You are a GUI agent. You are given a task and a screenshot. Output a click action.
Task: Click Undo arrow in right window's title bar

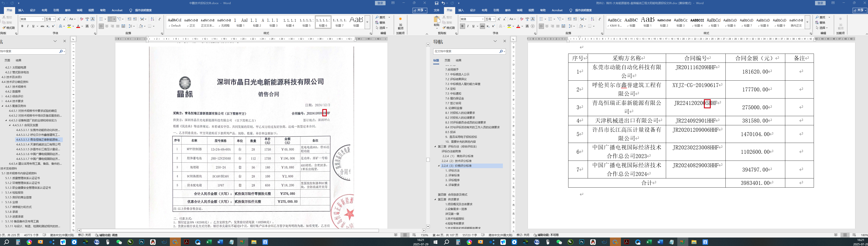coord(443,3)
